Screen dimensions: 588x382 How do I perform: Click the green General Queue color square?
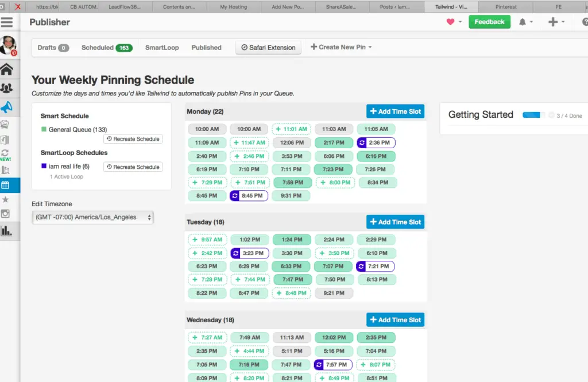click(x=44, y=129)
